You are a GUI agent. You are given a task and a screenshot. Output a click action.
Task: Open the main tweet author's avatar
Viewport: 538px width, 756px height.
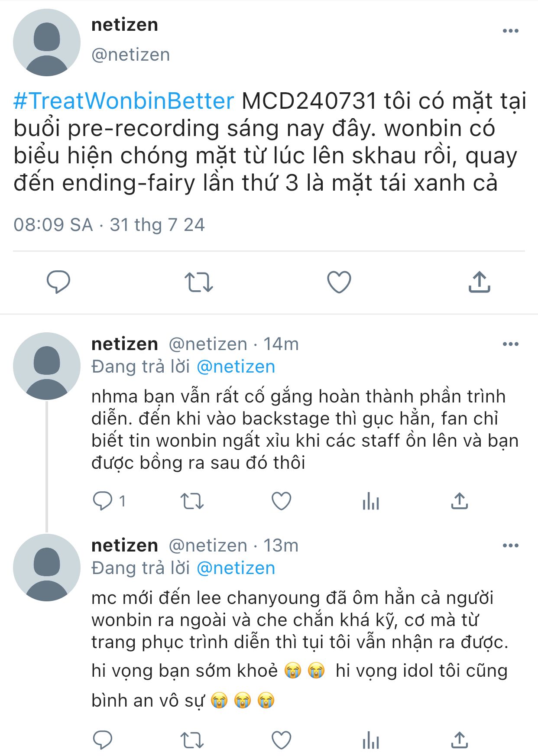pos(47,42)
